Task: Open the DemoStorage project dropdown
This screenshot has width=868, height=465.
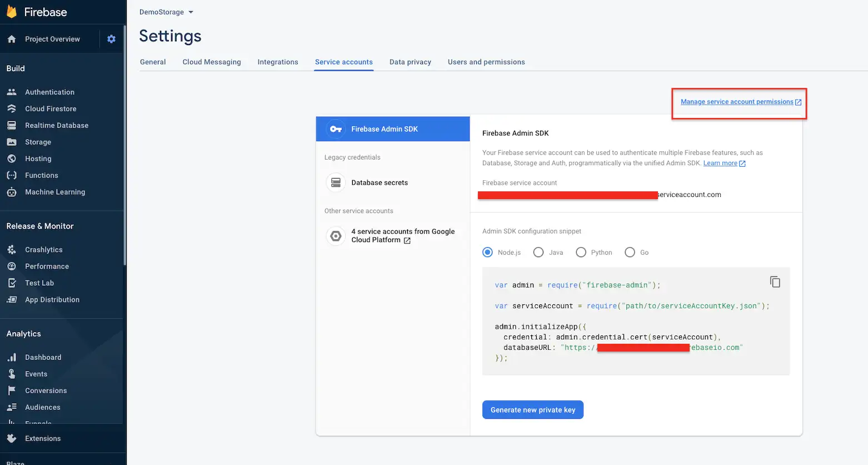Action: tap(166, 12)
